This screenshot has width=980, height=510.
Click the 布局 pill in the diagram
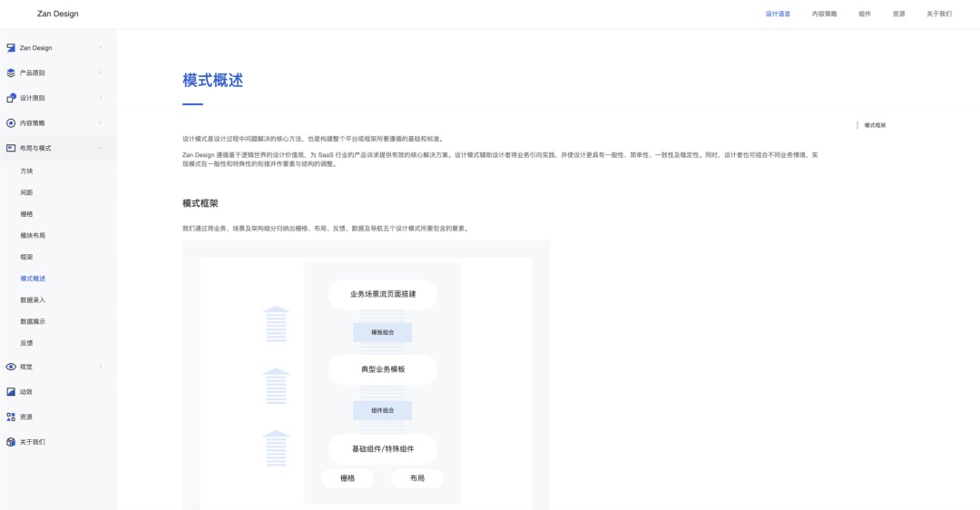click(417, 478)
